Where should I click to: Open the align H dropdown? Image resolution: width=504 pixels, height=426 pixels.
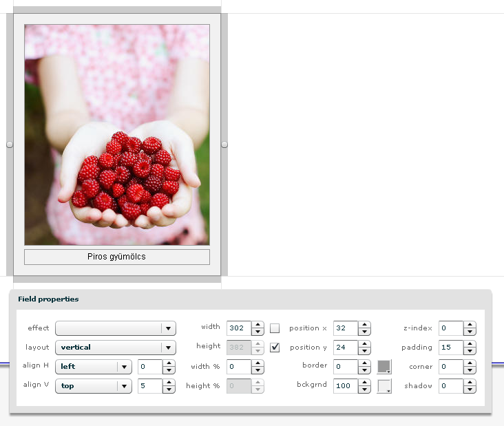(124, 367)
